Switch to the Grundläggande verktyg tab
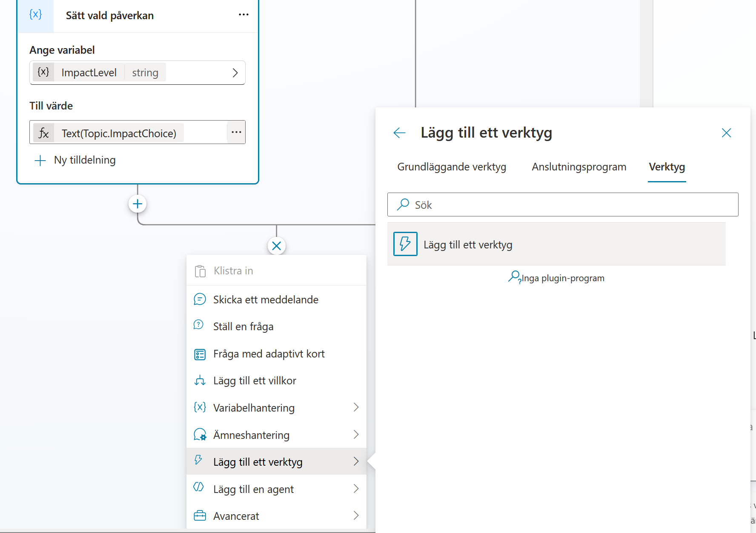The height and width of the screenshot is (533, 756). pyautogui.click(x=452, y=167)
